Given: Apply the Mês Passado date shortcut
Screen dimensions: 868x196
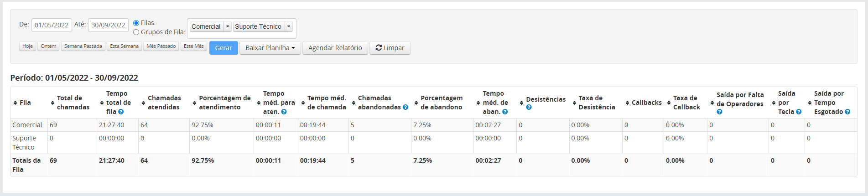Looking at the screenshot, I should 161,46.
